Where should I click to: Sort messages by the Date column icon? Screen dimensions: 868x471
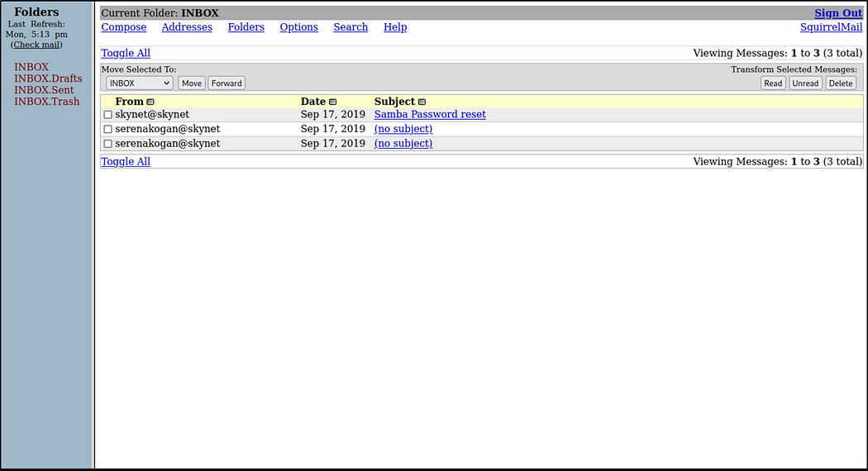coord(332,102)
